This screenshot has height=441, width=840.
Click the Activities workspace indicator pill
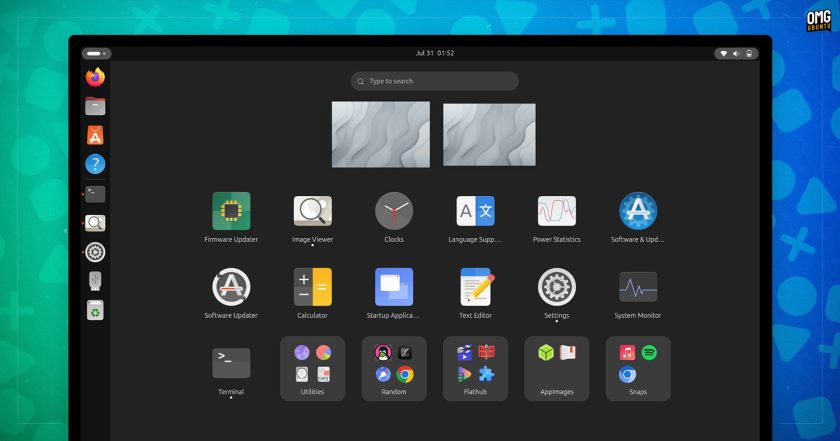[96, 53]
